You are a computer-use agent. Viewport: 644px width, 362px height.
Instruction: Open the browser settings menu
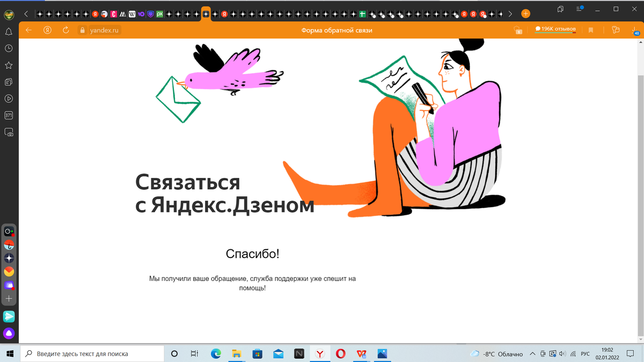click(x=579, y=9)
